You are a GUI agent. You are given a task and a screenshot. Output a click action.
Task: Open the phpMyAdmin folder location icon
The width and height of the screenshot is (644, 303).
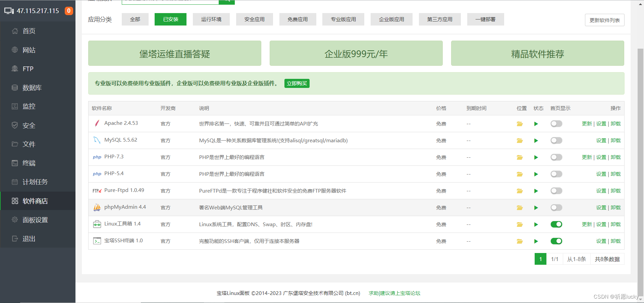tap(520, 208)
